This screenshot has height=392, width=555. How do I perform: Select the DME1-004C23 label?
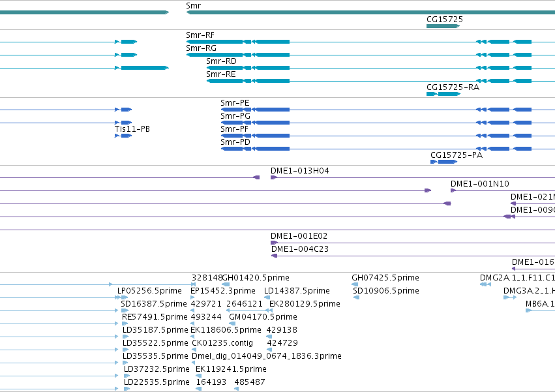(x=300, y=249)
